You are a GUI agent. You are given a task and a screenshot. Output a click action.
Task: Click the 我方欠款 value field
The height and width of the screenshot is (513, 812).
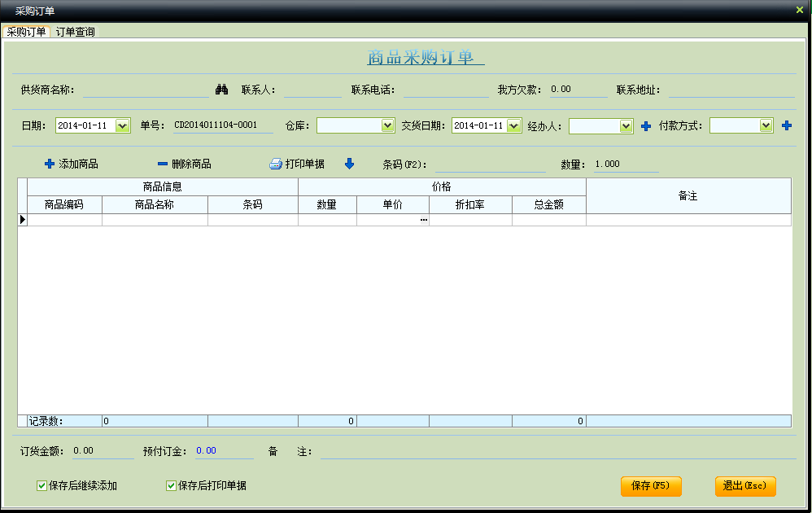click(x=578, y=90)
